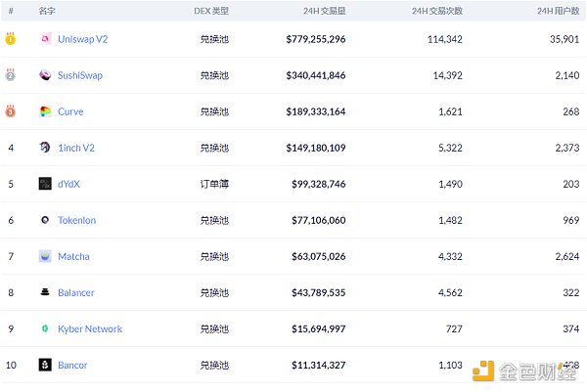587x392 pixels.
Task: Click the Tokenlon logo icon
Action: [x=45, y=220]
